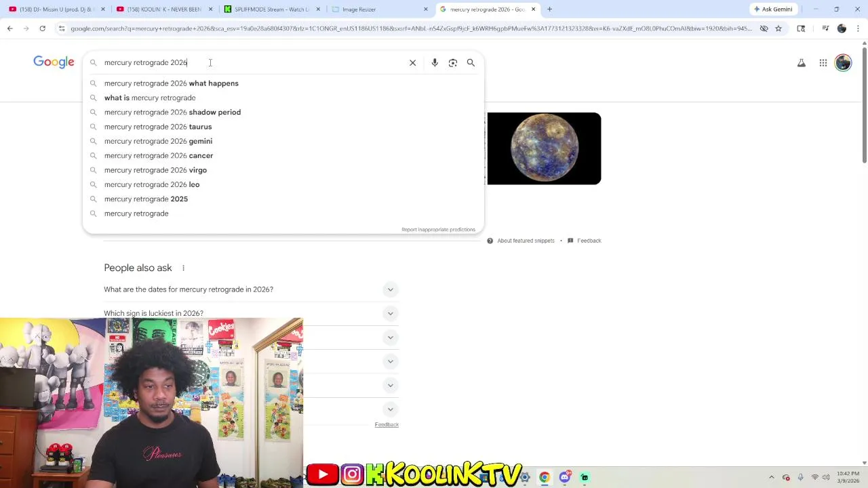Screen dimensions: 868x488
Task: Click Feedback link below People also ask
Action: click(387, 424)
